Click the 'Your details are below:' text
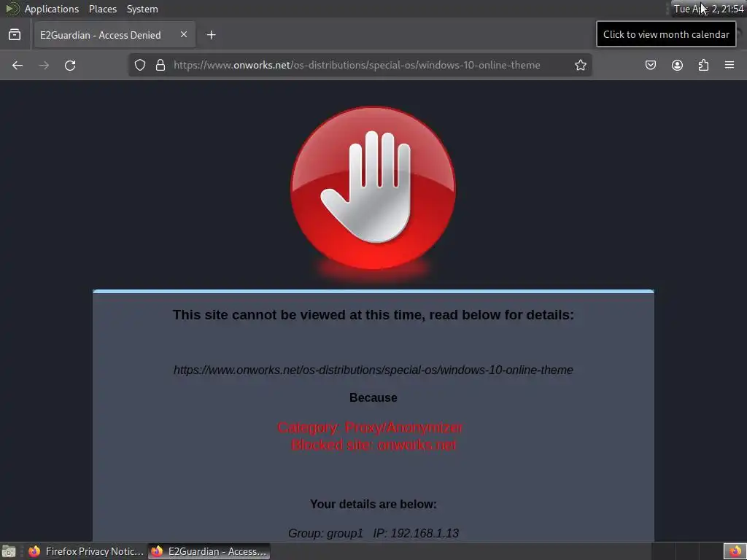The image size is (747, 560). coord(373,504)
